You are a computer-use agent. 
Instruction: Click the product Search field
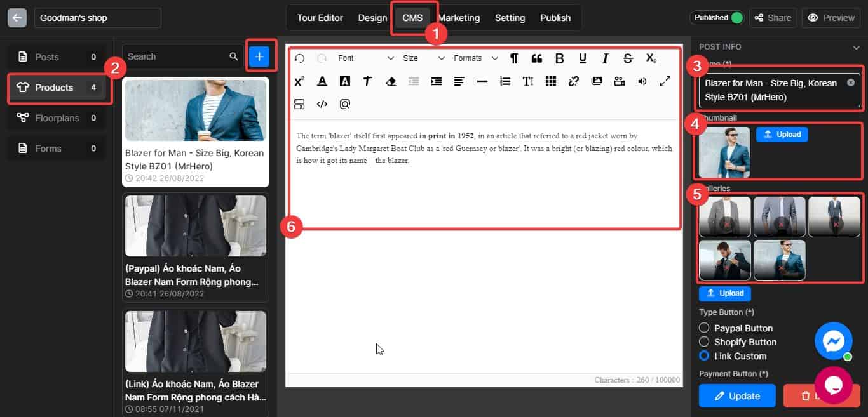[x=183, y=56]
